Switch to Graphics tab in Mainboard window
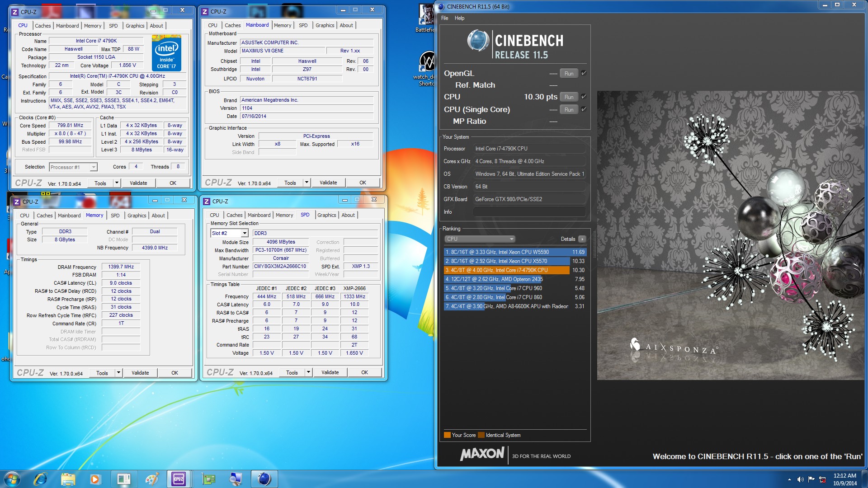Screen dimensions: 868x488 [325, 25]
